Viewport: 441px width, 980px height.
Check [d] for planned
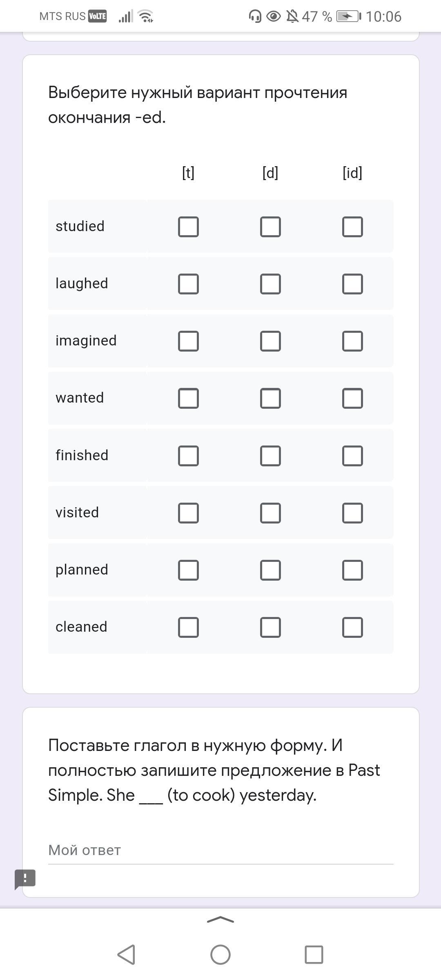[270, 570]
